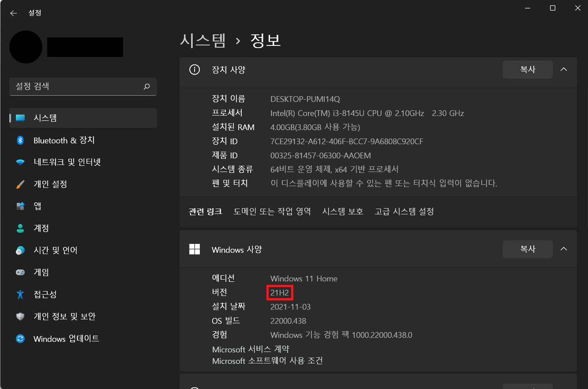Click the profile avatar circle
Image resolution: width=588 pixels, height=389 pixels.
(x=26, y=47)
